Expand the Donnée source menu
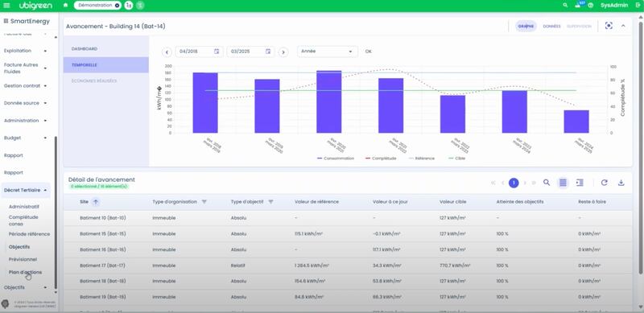Image resolution: width=644 pixels, height=313 pixels. click(x=26, y=103)
